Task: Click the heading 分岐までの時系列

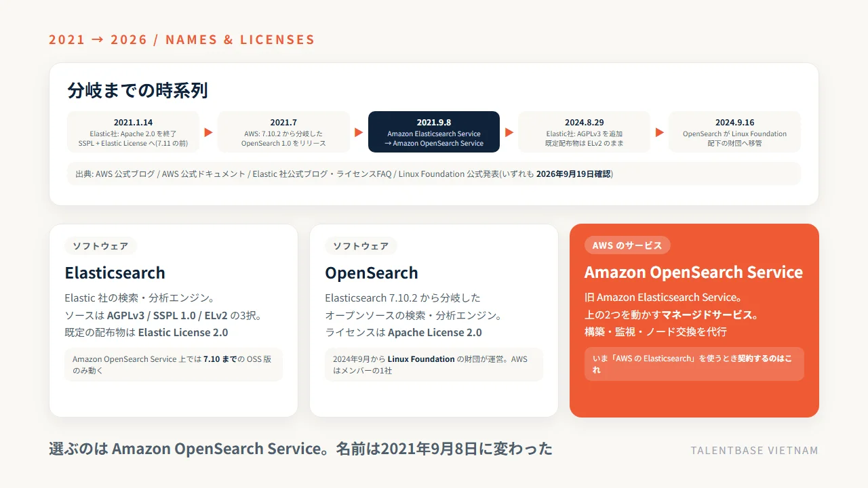Action: 138,90
